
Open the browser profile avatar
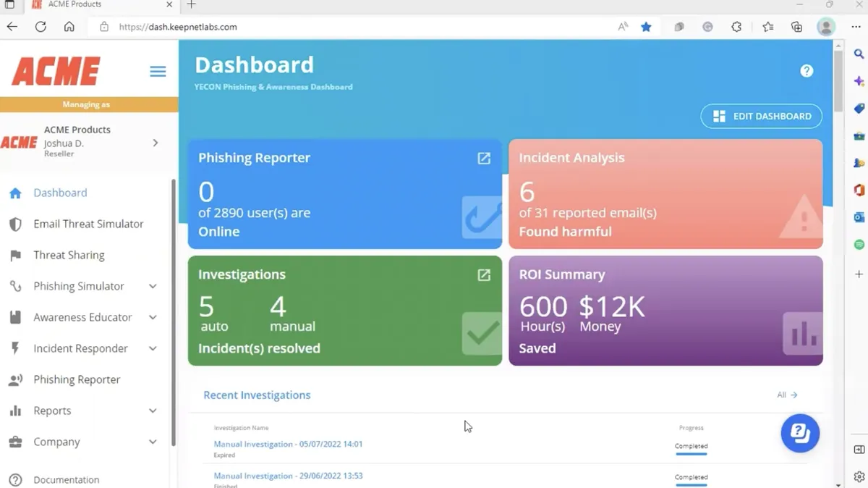[826, 27]
